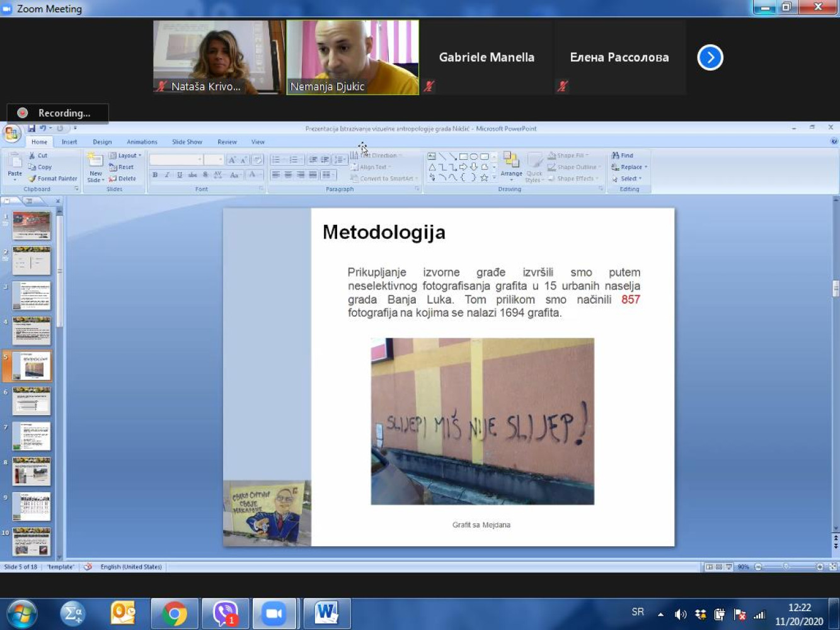Viewport: 840px width, 630px height.
Task: Click the Office button orb
Action: click(x=11, y=134)
